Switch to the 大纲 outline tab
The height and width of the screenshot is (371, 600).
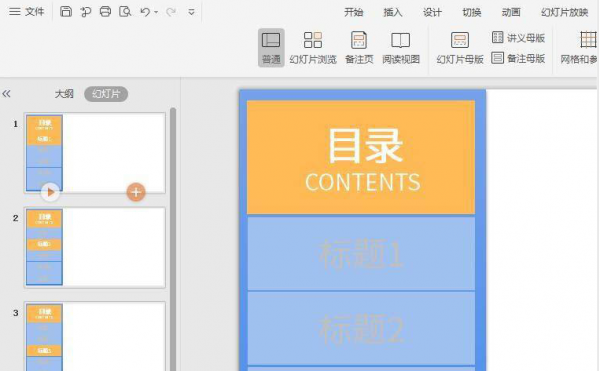pos(64,94)
